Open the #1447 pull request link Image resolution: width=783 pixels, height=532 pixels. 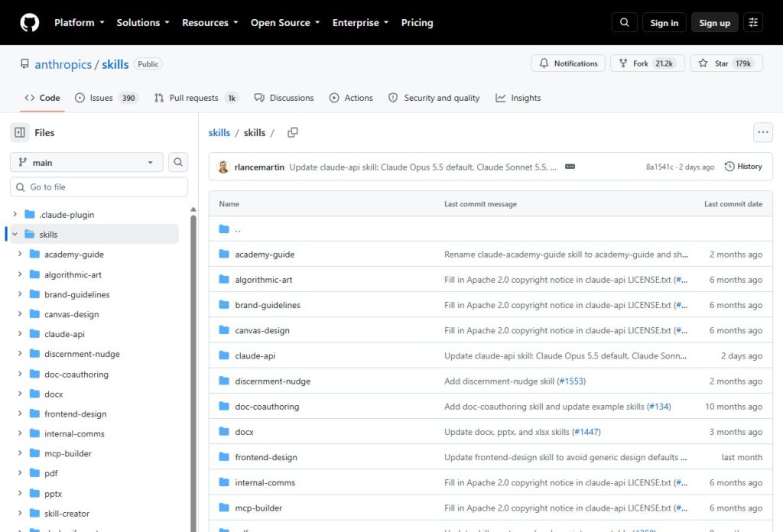click(586, 432)
